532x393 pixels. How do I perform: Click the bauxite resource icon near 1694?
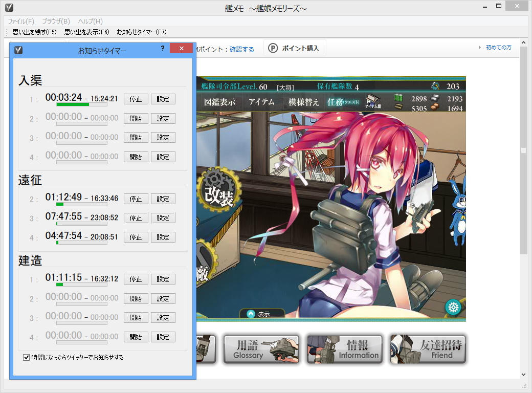(x=435, y=107)
